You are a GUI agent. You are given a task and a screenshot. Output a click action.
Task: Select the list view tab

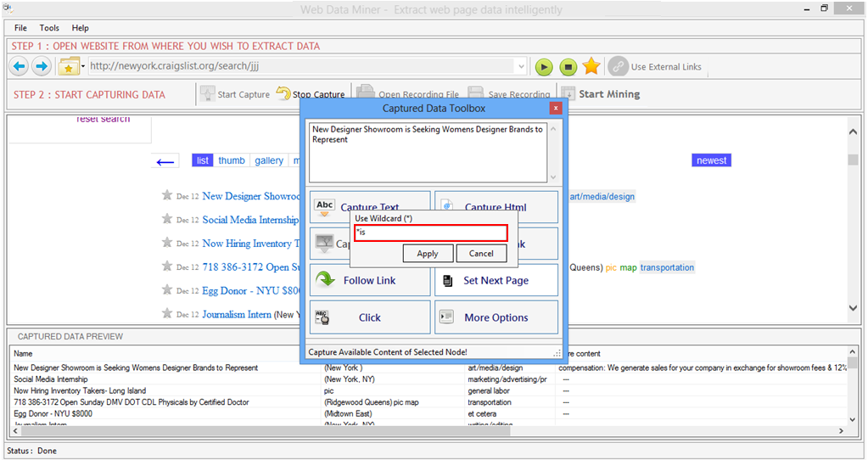click(203, 160)
